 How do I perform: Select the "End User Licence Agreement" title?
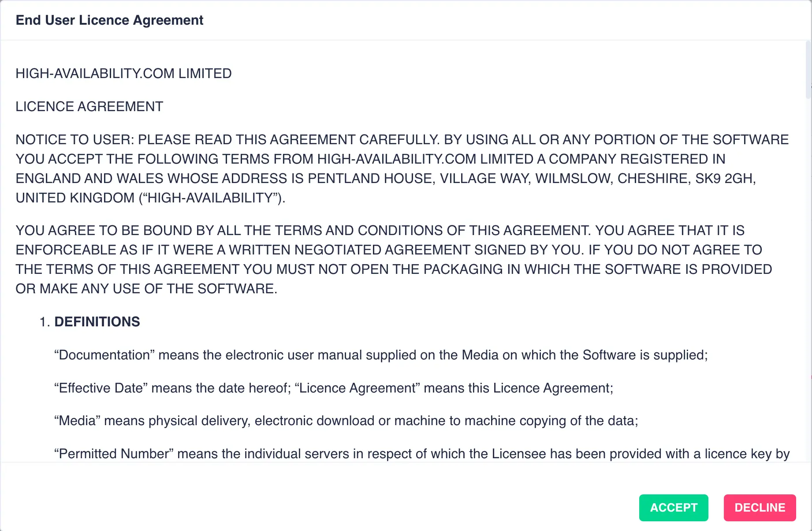tap(109, 20)
